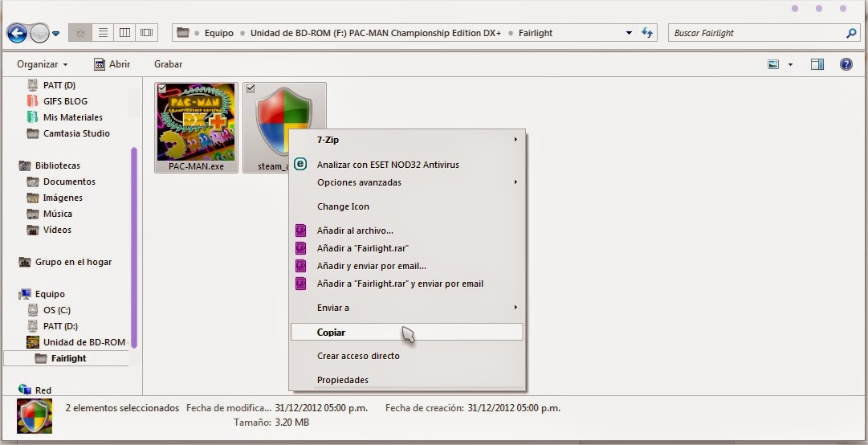This screenshot has width=868, height=445.
Task: Click the Tamaño 3.20 MB value
Action: click(291, 423)
